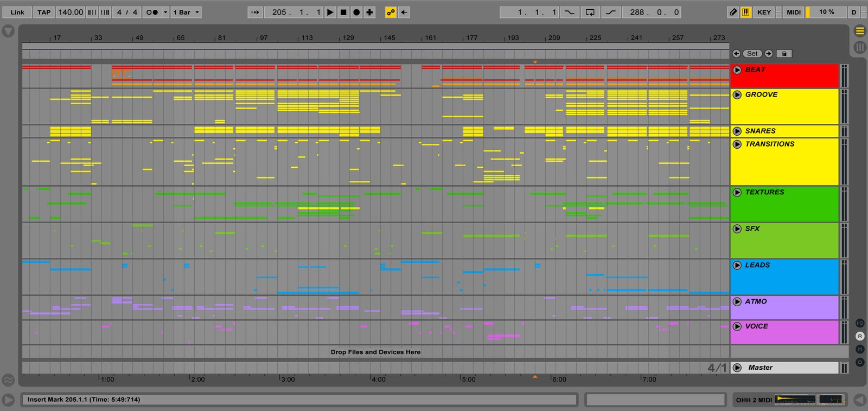The width and height of the screenshot is (868, 411).
Task: Click the D disk overload indicator
Action: pos(853,12)
